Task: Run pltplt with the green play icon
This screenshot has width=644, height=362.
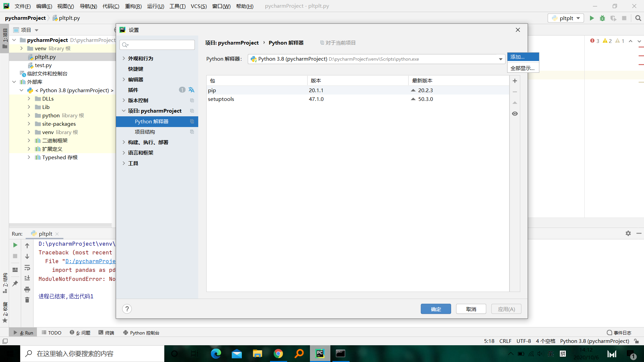Action: click(x=592, y=18)
